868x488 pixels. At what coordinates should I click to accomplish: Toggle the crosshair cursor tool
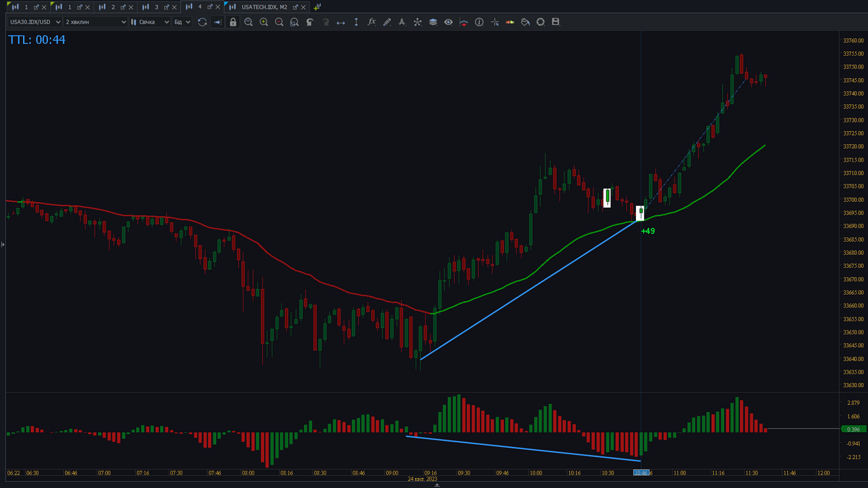pos(495,22)
